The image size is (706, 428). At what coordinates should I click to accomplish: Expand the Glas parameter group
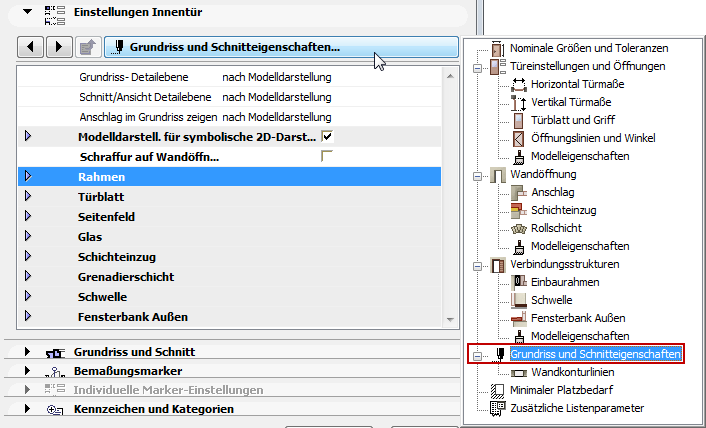(x=28, y=236)
